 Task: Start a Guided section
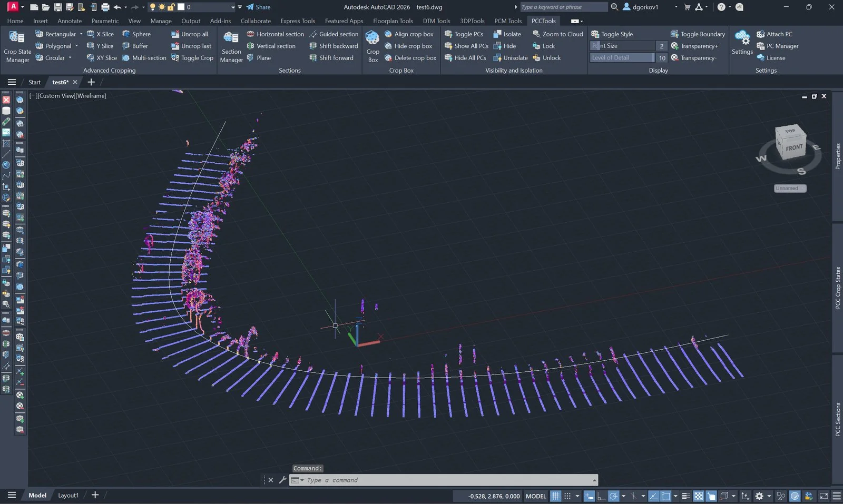tap(334, 34)
